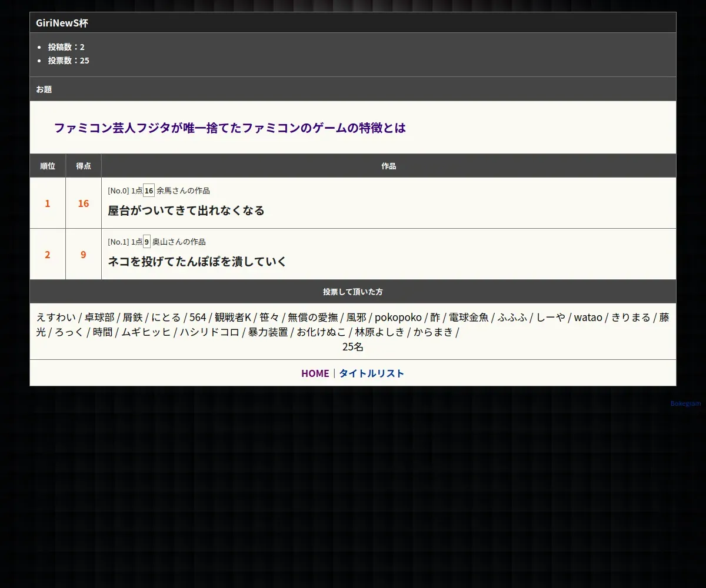This screenshot has width=706, height=588.
Task: Click the [No.1] entry number label
Action: 118,242
